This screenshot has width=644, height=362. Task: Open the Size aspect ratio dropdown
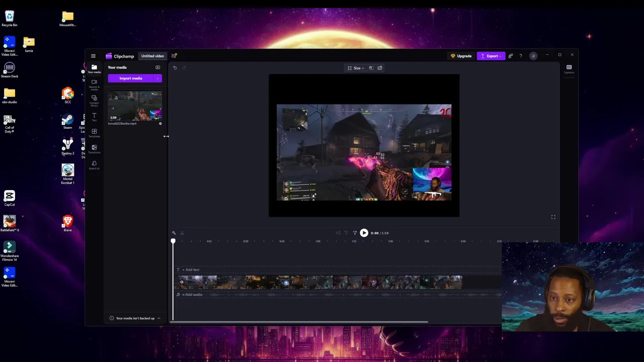click(356, 68)
